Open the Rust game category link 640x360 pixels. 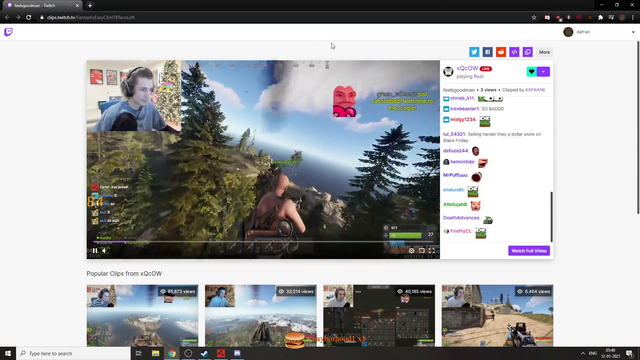(x=479, y=76)
